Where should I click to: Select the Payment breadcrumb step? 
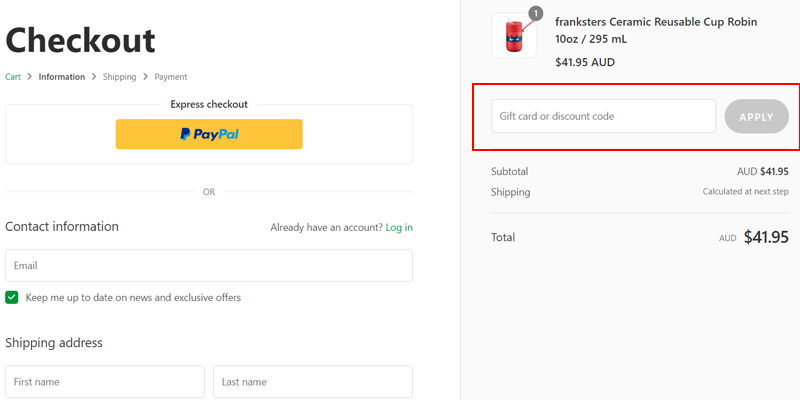[x=170, y=77]
